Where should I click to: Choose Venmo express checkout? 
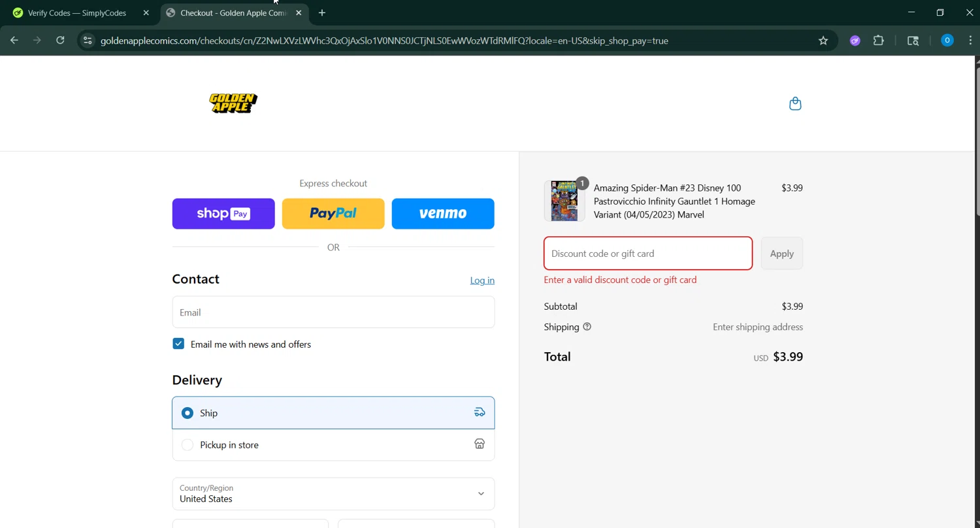tap(443, 214)
